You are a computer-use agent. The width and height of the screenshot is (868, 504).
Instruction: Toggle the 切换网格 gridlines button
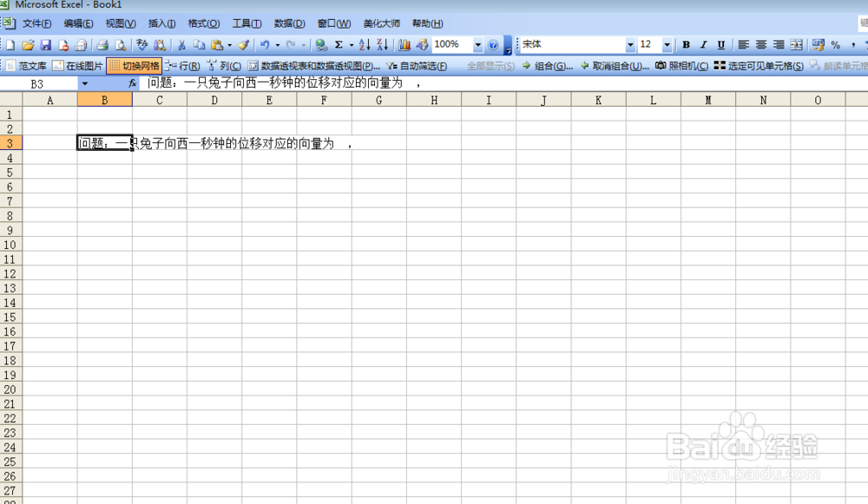point(134,66)
